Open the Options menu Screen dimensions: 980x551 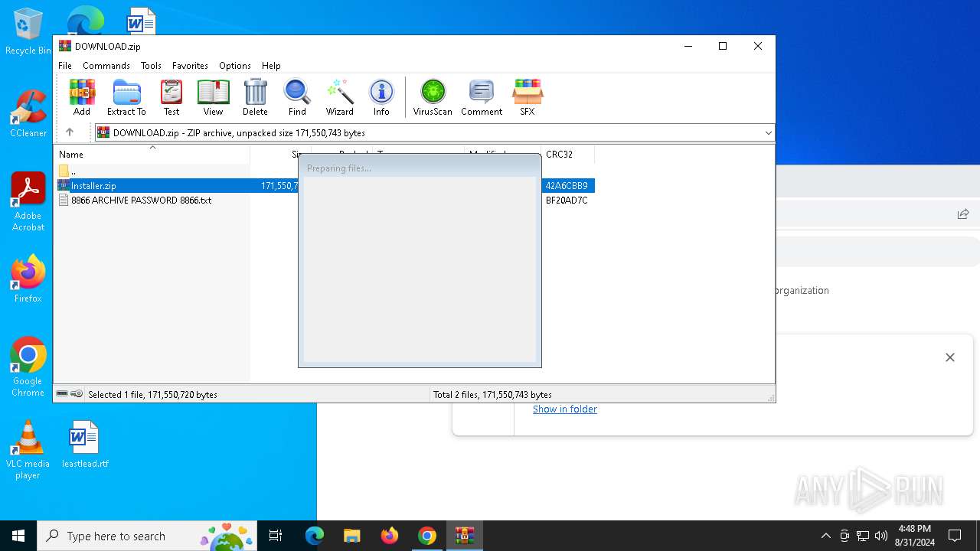(x=235, y=66)
